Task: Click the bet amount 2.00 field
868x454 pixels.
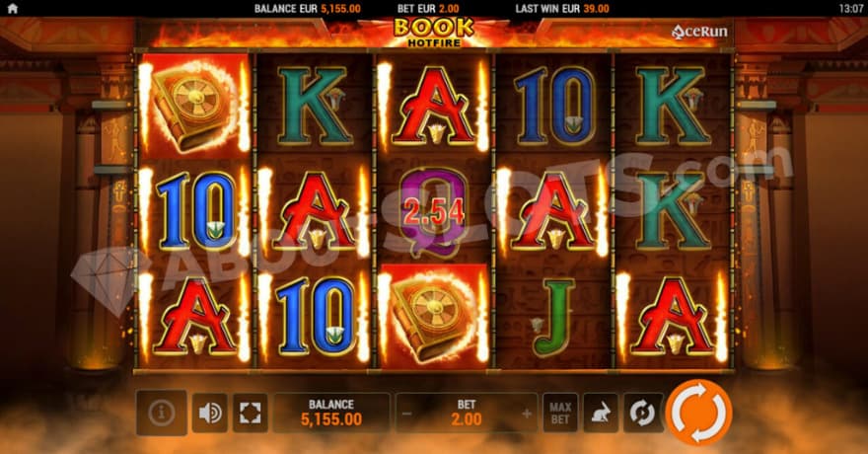Action: [467, 413]
